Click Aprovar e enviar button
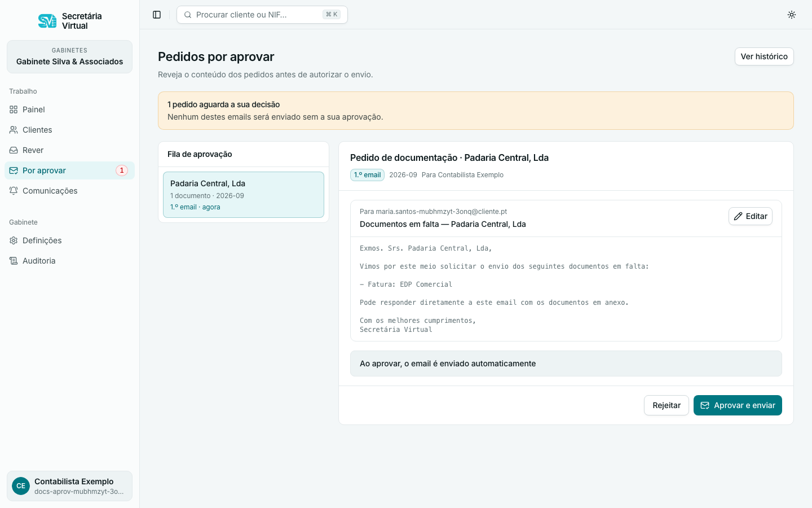The height and width of the screenshot is (508, 812). [738, 405]
